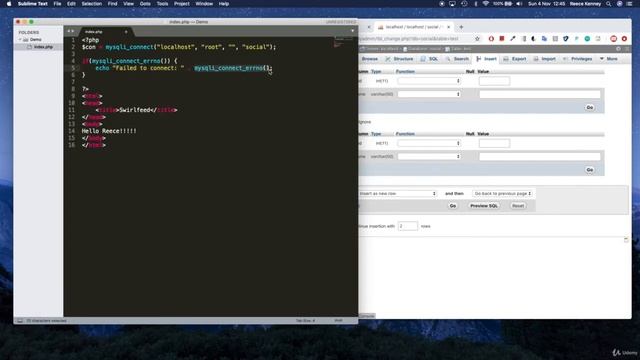This screenshot has height=360, width=640.
Task: Click the volume icon in menu bar
Action: click(x=519, y=4)
